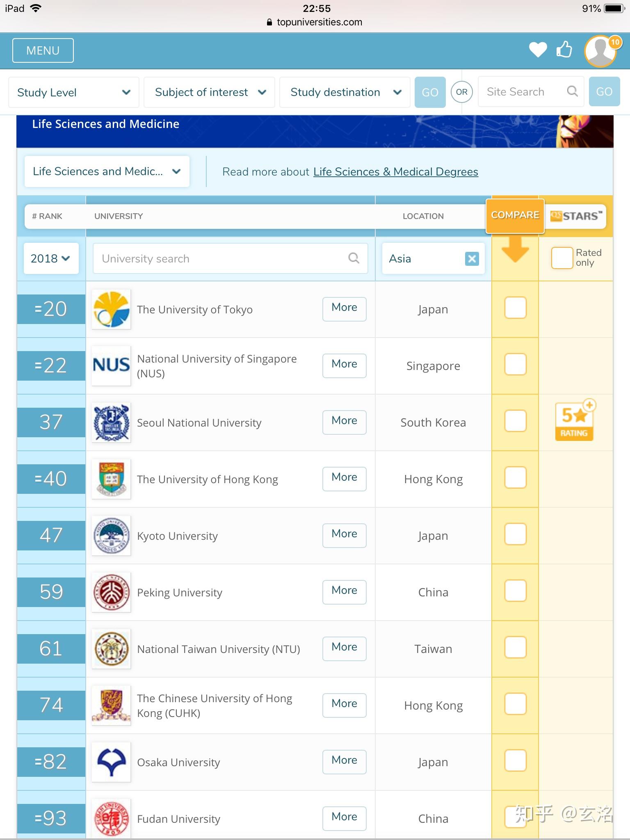630x840 pixels.
Task: Open National Taiwan University logo
Action: (111, 649)
